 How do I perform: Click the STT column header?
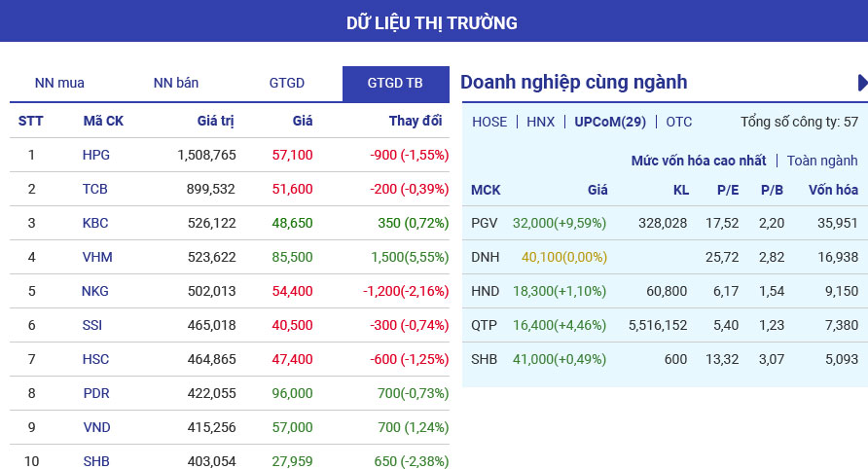point(30,121)
